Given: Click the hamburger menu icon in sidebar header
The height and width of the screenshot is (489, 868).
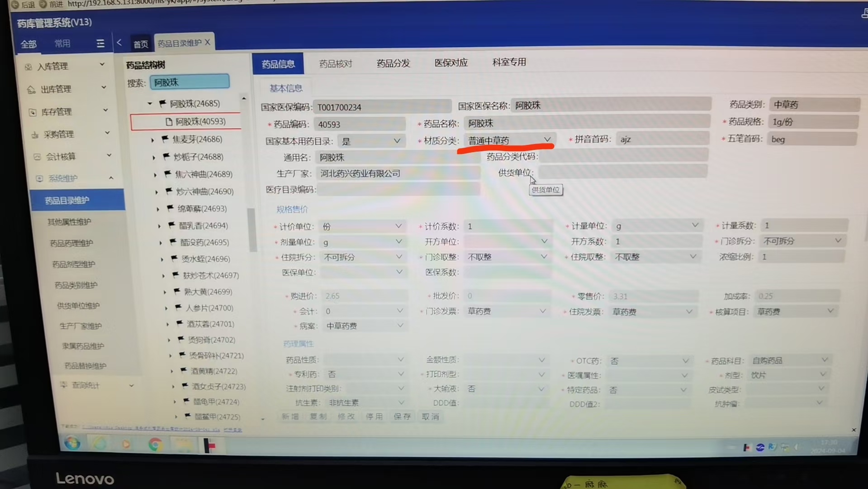Looking at the screenshot, I should click(x=100, y=43).
